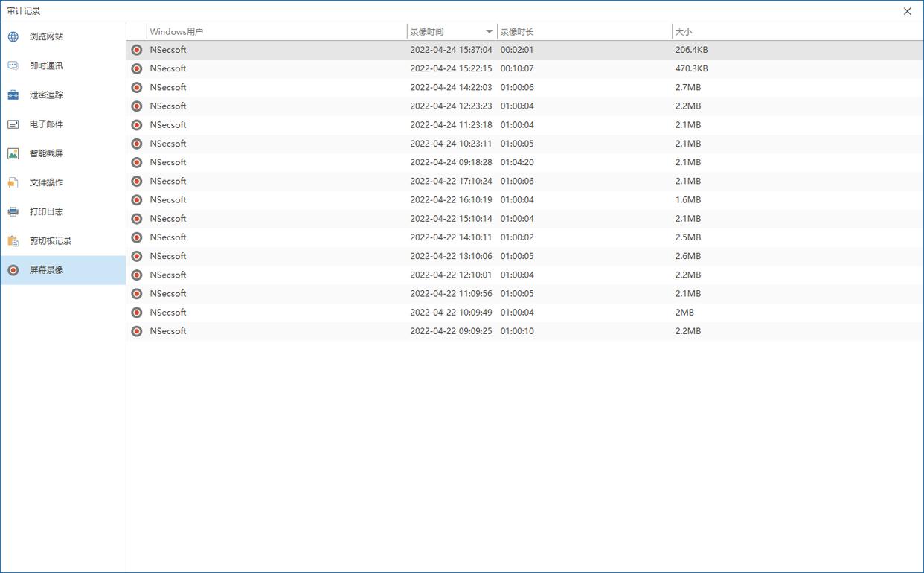Screen dimensions: 924x573
Task: Go to 智能截屏 section
Action: click(47, 153)
